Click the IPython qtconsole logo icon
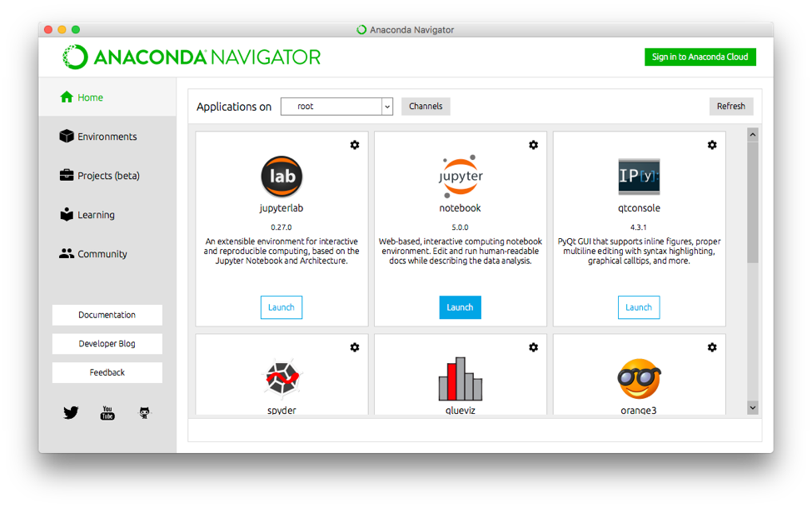This screenshot has height=508, width=812. point(639,177)
